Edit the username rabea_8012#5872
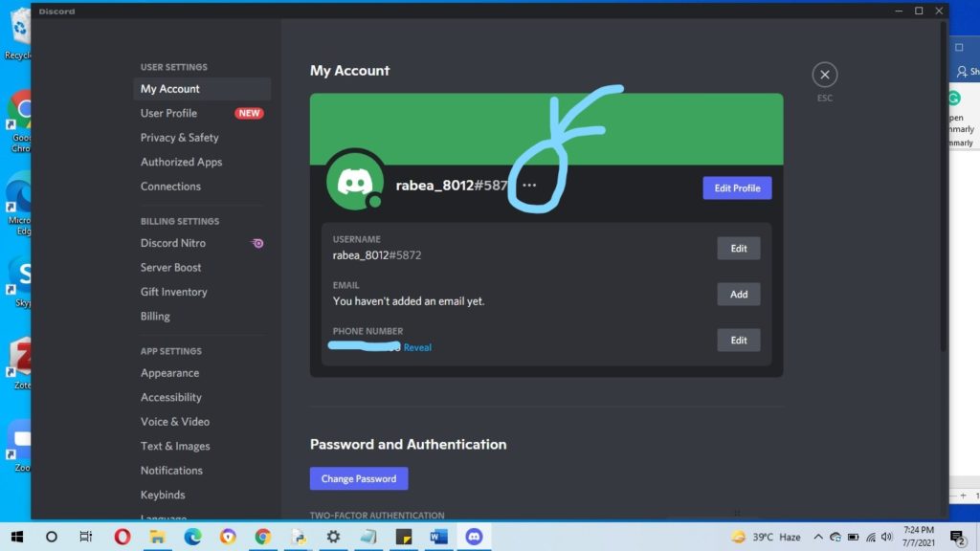Image resolution: width=980 pixels, height=551 pixels. [x=738, y=248]
